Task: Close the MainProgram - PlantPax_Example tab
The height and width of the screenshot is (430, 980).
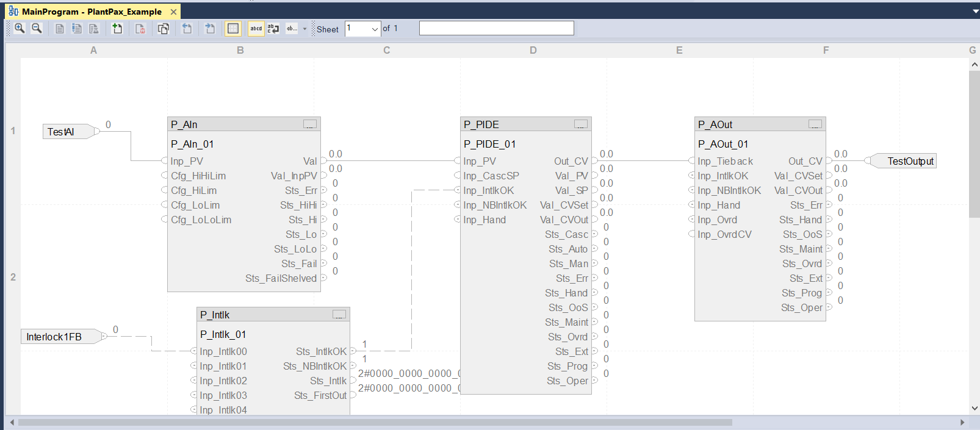Action: coord(173,12)
